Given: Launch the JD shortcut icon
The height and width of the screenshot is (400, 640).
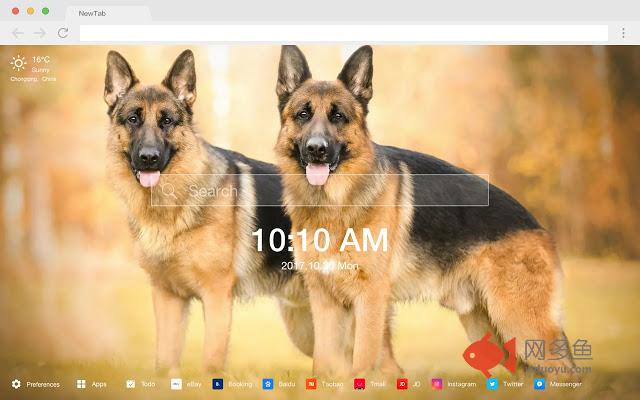Looking at the screenshot, I should 402,384.
